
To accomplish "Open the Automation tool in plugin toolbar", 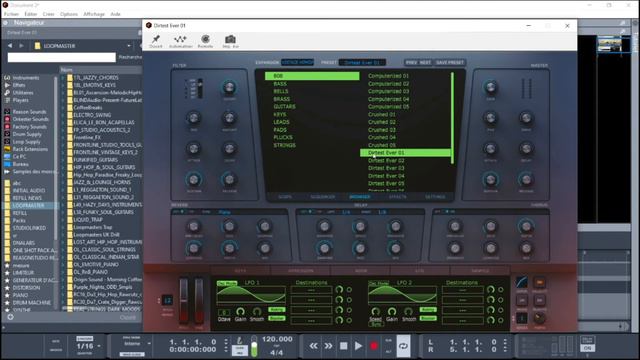I will point(180,39).
